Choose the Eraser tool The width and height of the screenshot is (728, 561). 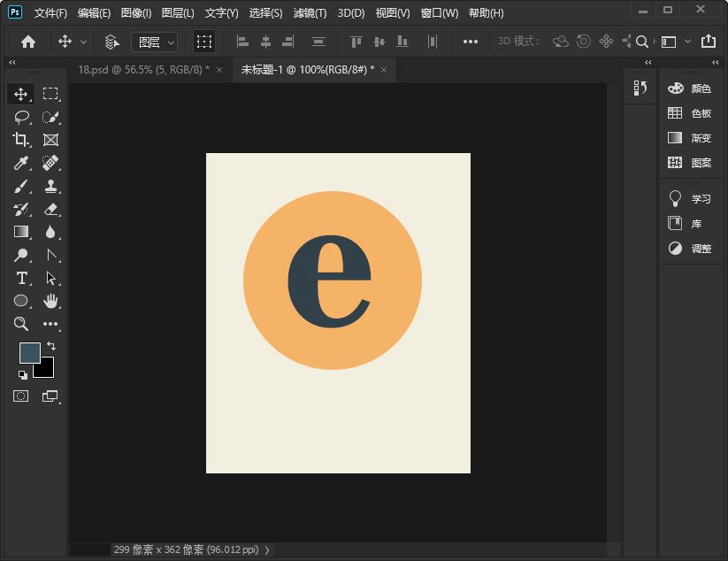50,209
